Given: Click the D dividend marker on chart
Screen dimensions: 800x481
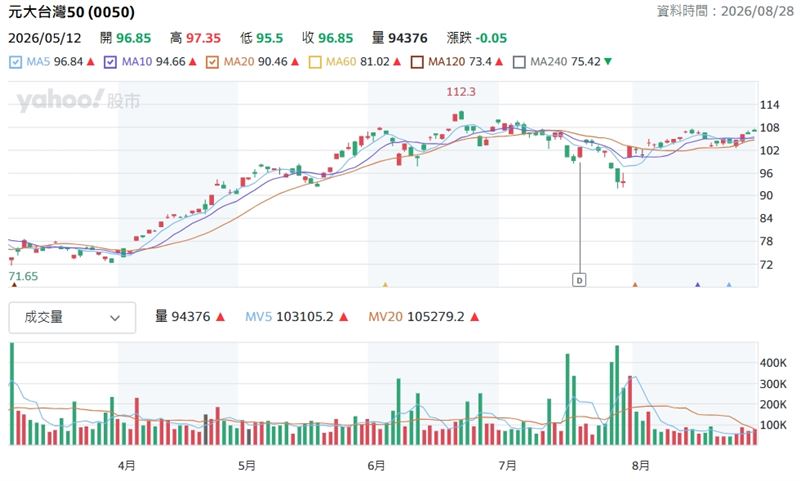Looking at the screenshot, I should 579,280.
